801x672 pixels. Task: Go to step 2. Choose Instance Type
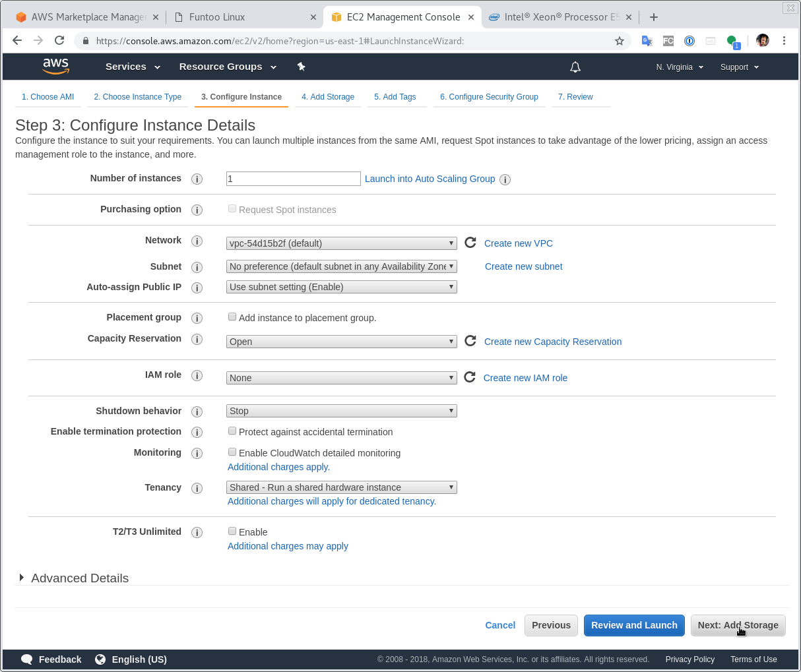(137, 97)
